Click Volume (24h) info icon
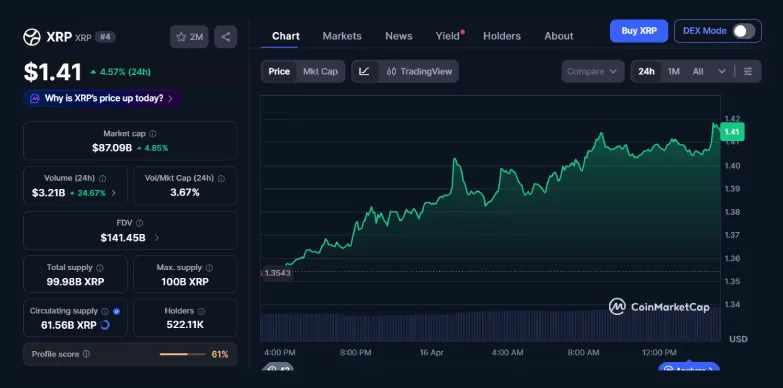 click(102, 178)
